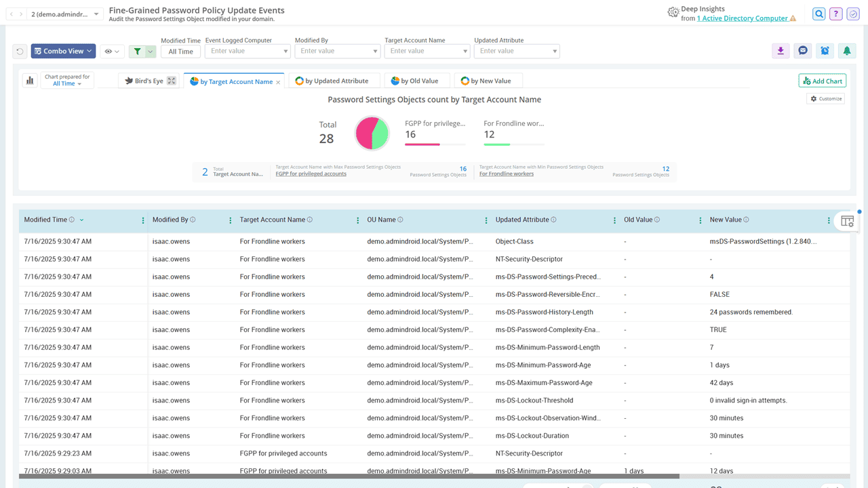This screenshot has height=488, width=868.
Task: Click the email report icon
Action: pos(803,51)
